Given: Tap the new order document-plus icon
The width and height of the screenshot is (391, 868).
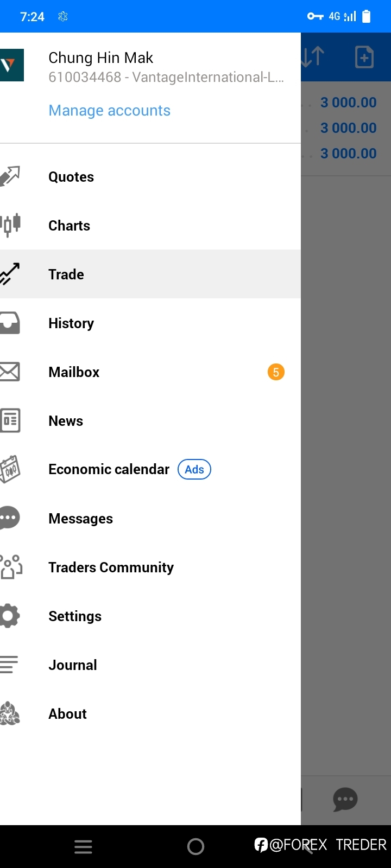Looking at the screenshot, I should 364,57.
